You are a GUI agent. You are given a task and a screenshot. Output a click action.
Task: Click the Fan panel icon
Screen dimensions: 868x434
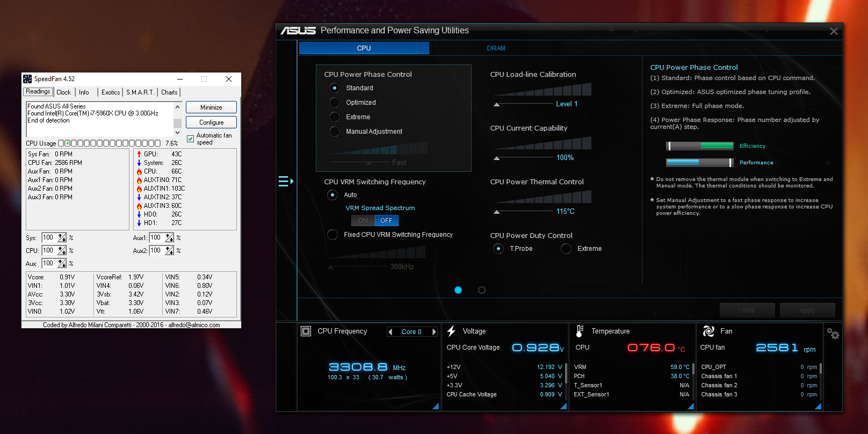point(708,331)
